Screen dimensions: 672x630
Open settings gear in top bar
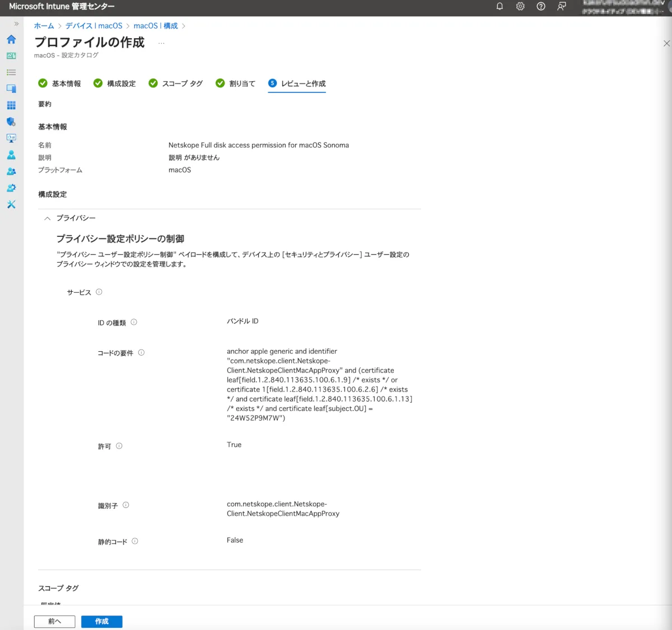click(520, 6)
